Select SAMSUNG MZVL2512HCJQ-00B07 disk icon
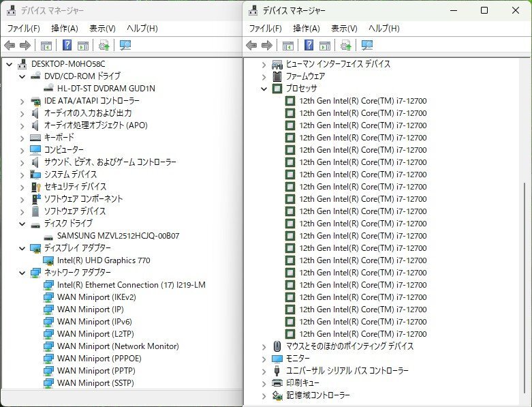Viewport: 532px width, 407px height. pos(48,237)
